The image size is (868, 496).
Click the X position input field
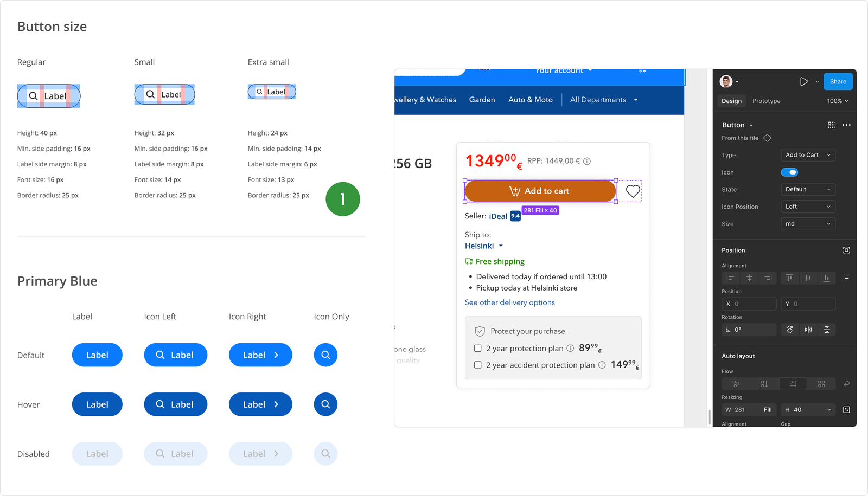749,304
